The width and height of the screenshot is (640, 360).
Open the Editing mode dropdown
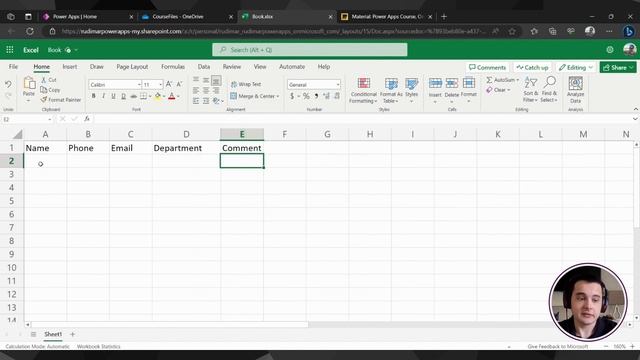coord(576,67)
